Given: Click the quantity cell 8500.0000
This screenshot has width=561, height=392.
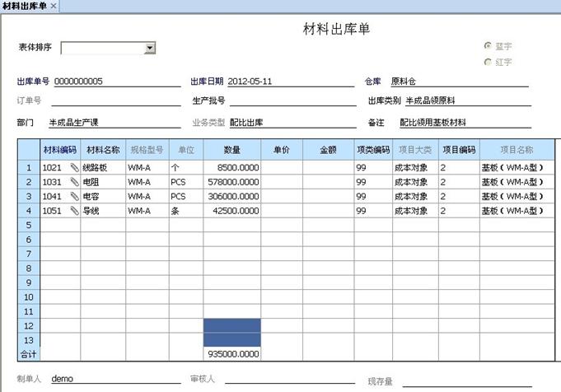Looking at the screenshot, I should 232,167.
